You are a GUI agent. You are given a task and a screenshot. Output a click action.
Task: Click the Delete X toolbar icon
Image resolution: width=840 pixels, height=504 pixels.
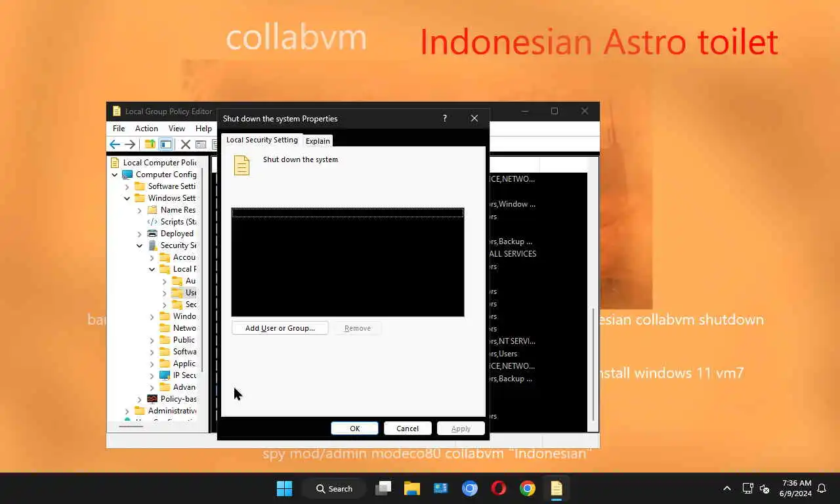tap(186, 144)
